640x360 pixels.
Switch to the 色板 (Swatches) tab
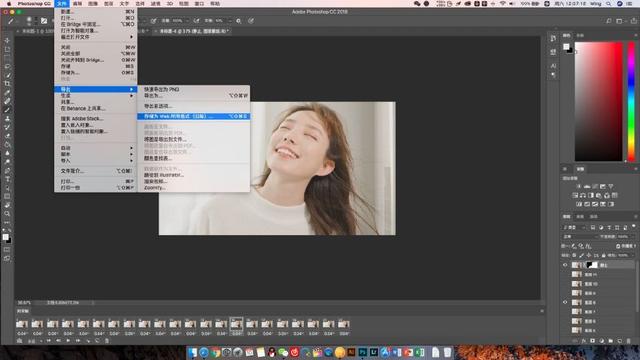pyautogui.click(x=580, y=36)
